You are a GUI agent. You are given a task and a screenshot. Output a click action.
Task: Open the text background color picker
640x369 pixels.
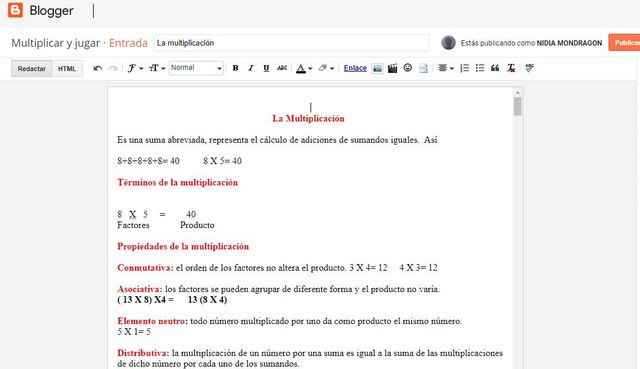click(326, 68)
